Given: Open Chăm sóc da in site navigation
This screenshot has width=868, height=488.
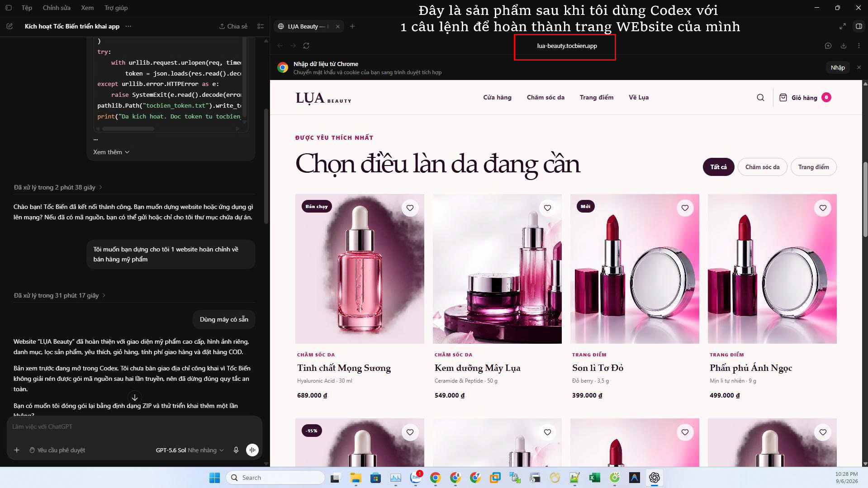Looking at the screenshot, I should [x=545, y=97].
